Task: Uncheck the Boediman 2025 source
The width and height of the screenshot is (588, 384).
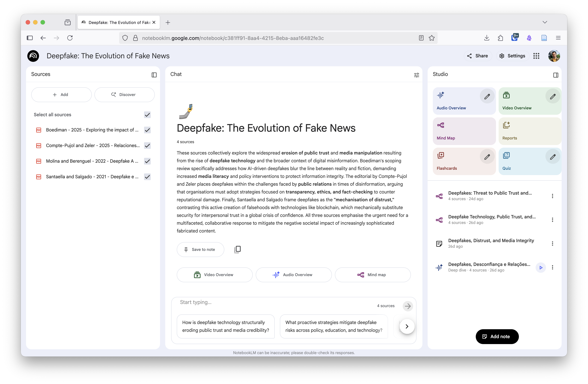Action: [x=147, y=130]
